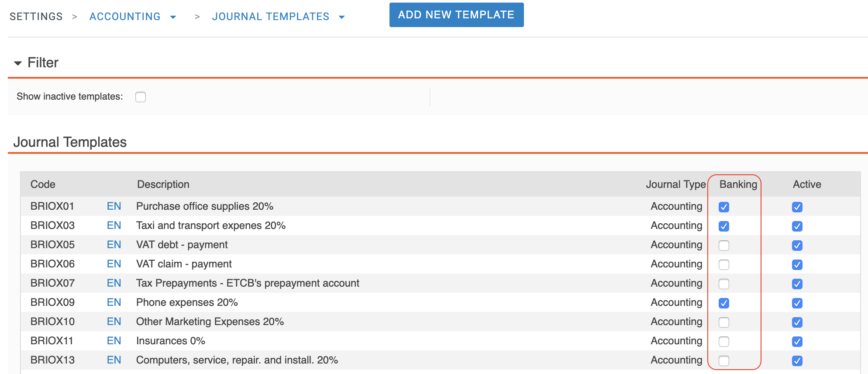Uncheck Active for BRIOX11
Viewport: 868px width, 374px height.
pyautogui.click(x=797, y=342)
